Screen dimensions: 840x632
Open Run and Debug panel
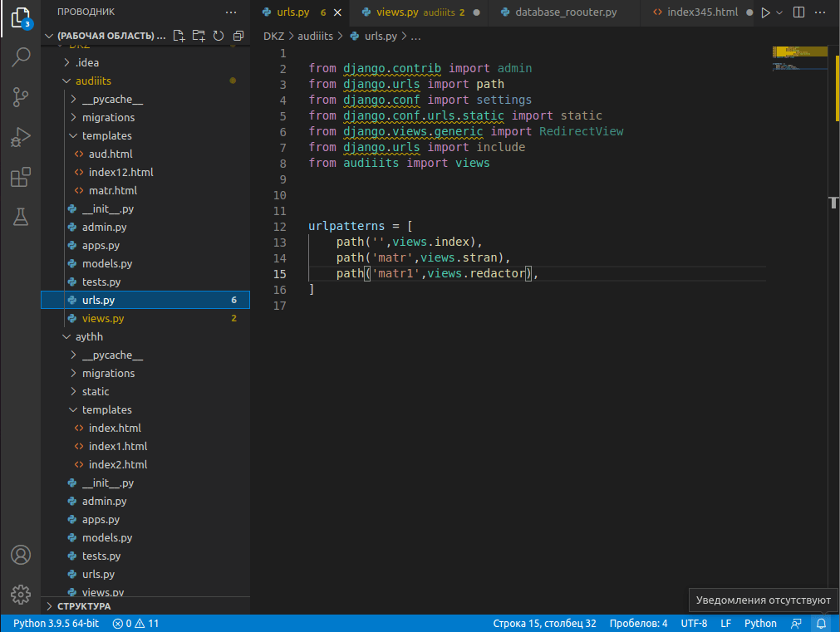click(x=21, y=137)
